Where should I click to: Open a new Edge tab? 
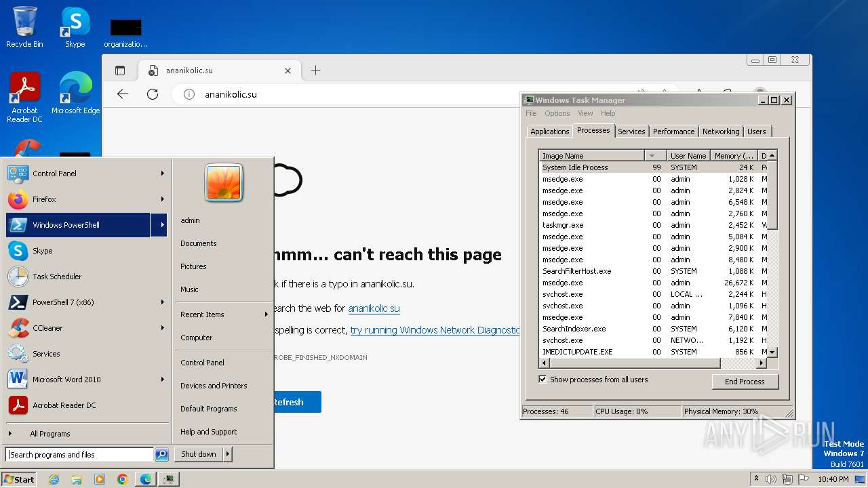[x=315, y=70]
